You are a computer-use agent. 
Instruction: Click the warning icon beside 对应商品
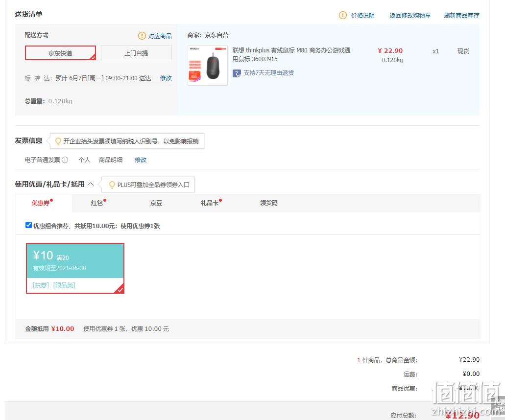142,36
